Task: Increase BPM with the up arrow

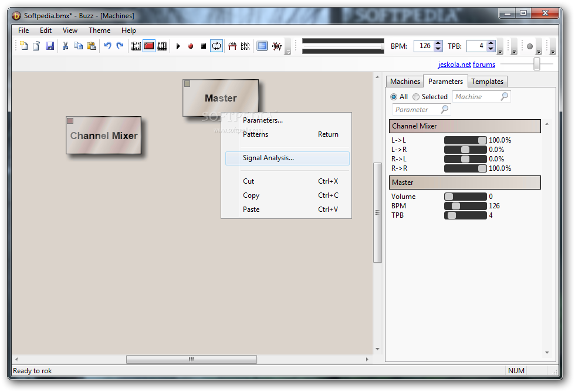Action: 438,43
